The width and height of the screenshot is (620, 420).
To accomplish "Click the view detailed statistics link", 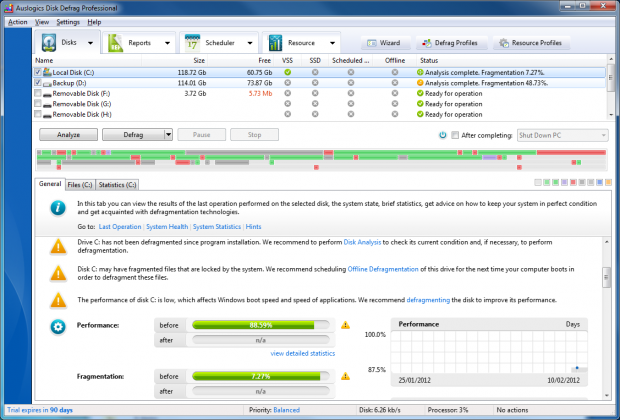I will 302,353.
